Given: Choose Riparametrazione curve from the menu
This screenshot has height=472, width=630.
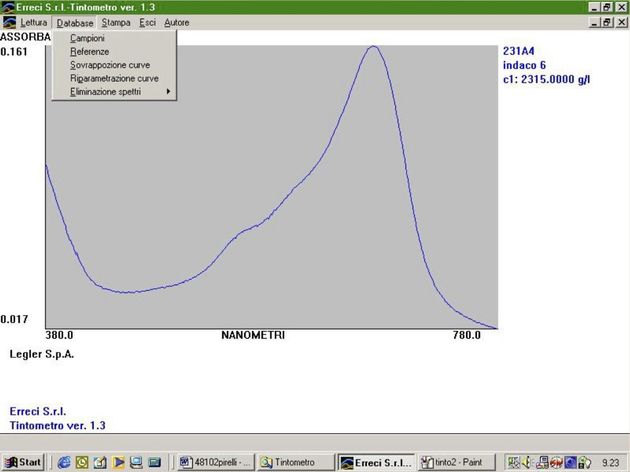Looking at the screenshot, I should click(x=115, y=78).
